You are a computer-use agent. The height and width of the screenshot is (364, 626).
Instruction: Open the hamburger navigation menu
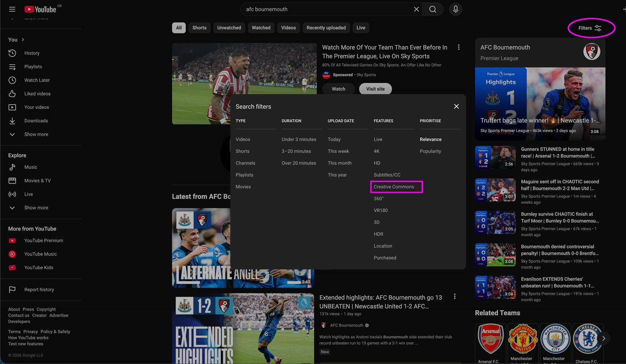click(x=12, y=8)
